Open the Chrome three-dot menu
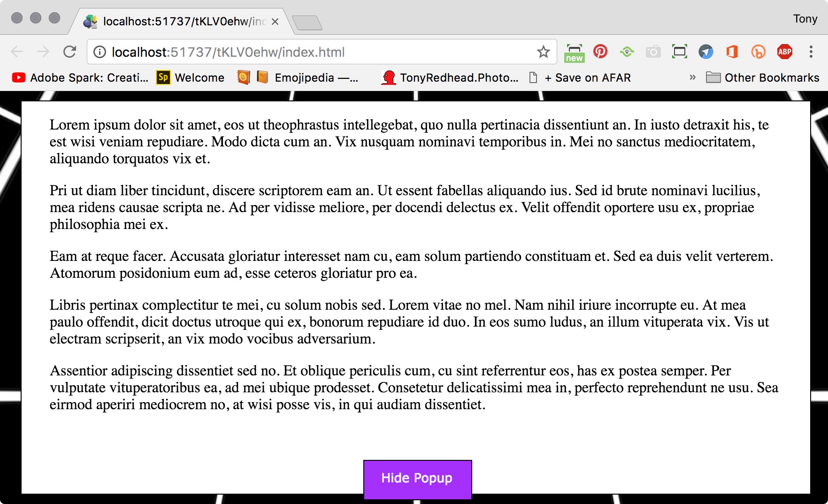Viewport: 828px width, 504px height. click(811, 52)
